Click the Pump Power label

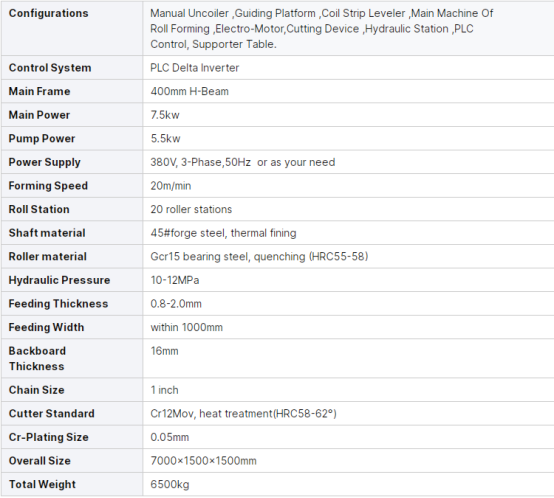click(x=42, y=138)
